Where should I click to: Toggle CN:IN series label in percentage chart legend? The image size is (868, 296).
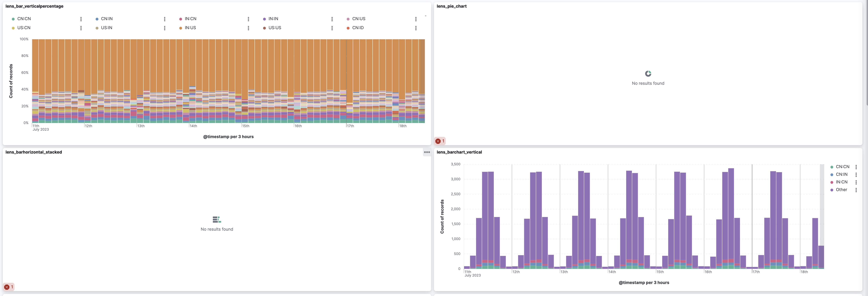click(x=107, y=19)
